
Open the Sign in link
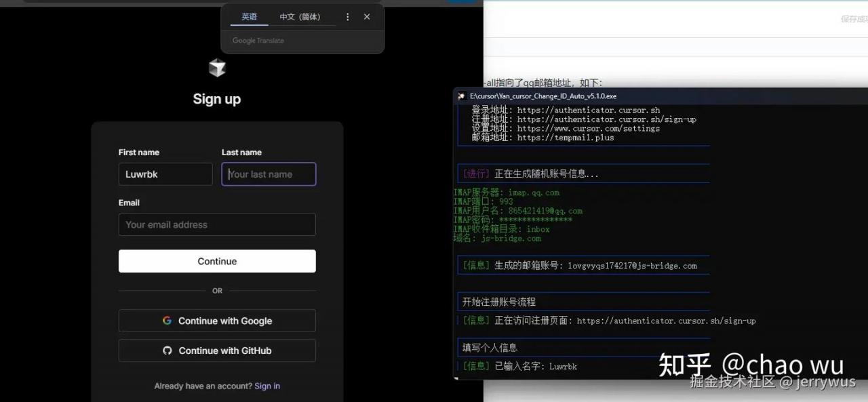click(x=267, y=386)
